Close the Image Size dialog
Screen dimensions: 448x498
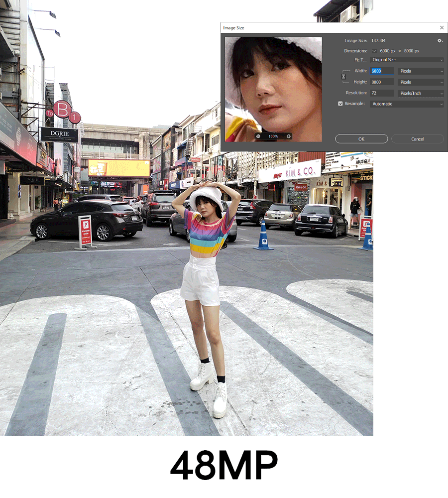442,28
